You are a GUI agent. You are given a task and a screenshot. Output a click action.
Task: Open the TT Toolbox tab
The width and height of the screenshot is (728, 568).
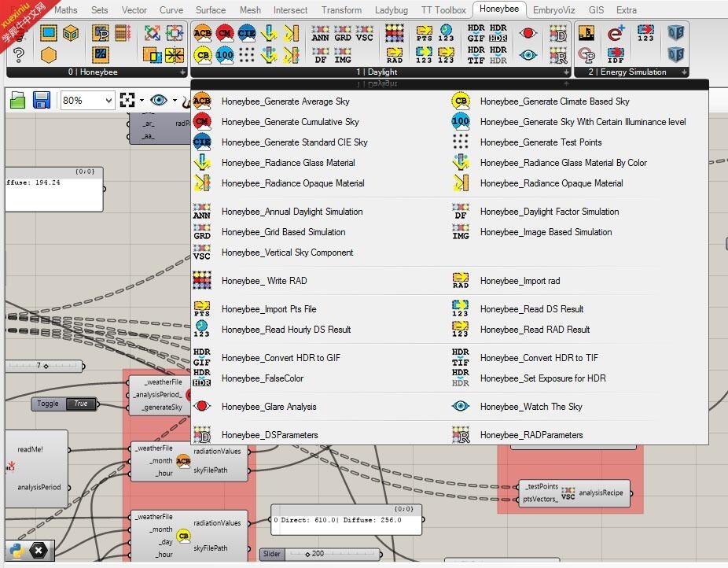pos(443,9)
